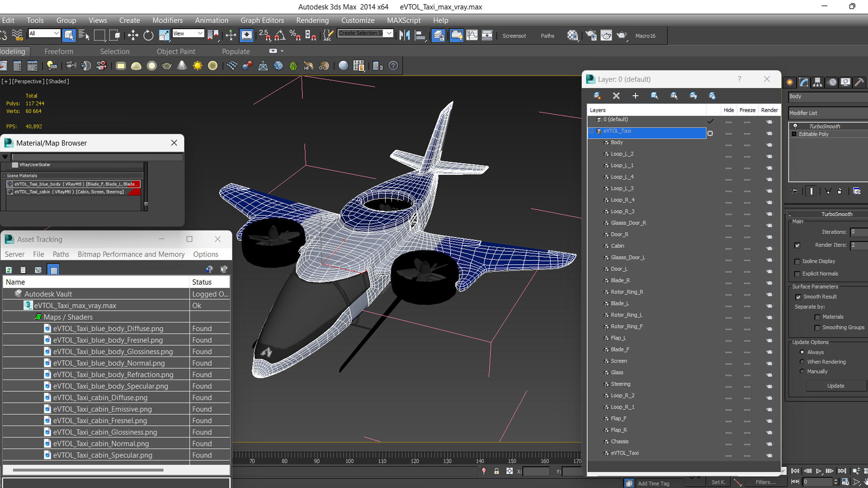Image resolution: width=868 pixels, height=488 pixels.
Task: Toggle render teapot for Body layer row
Action: pyautogui.click(x=769, y=145)
